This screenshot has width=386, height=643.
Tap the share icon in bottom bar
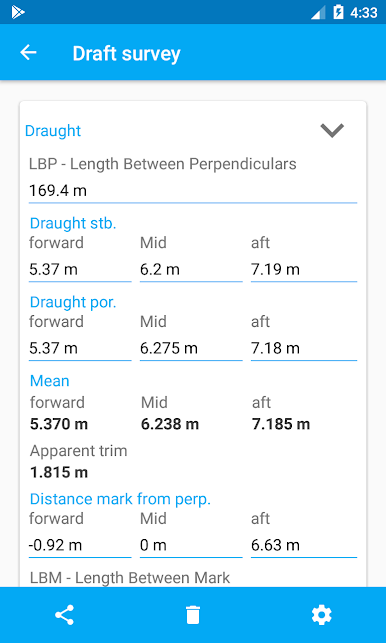point(64,615)
